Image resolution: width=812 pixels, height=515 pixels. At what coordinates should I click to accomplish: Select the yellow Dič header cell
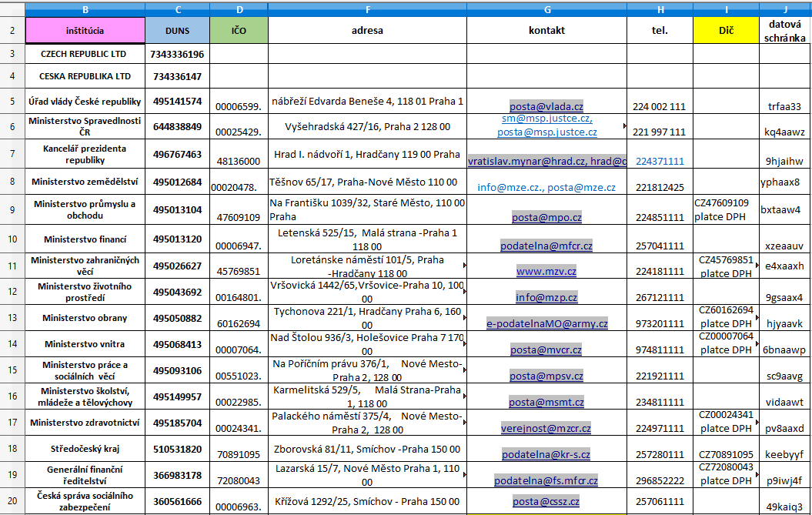726,31
